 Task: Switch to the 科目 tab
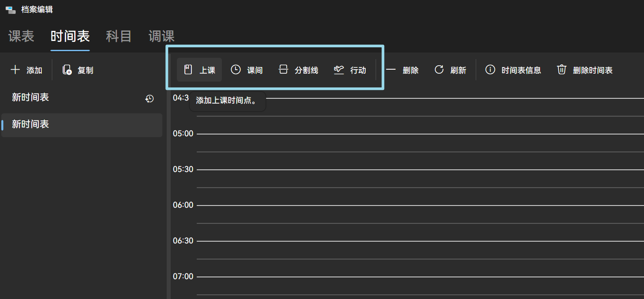point(118,36)
